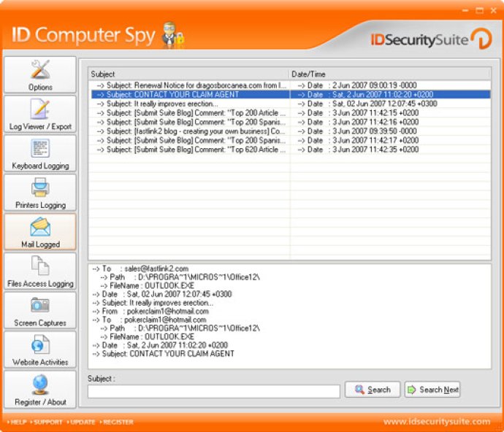
Task: Open the Options wrench and screwdriver icon
Action: point(40,69)
